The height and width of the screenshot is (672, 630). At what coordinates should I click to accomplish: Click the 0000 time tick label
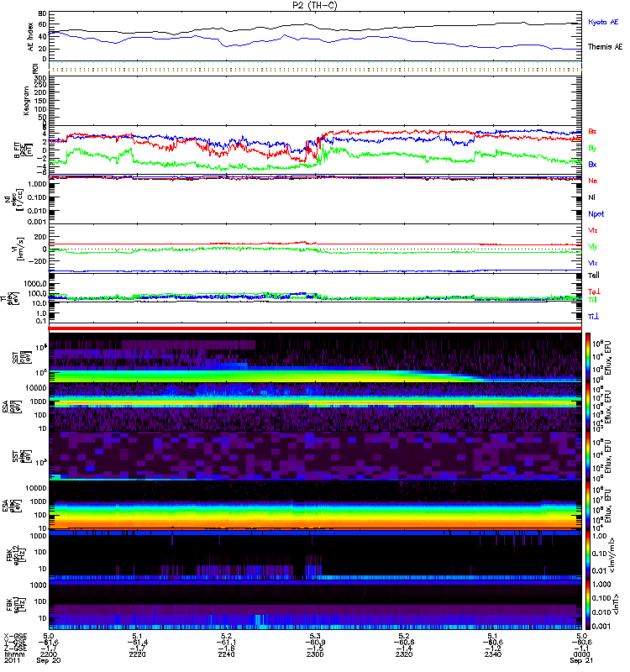click(581, 654)
